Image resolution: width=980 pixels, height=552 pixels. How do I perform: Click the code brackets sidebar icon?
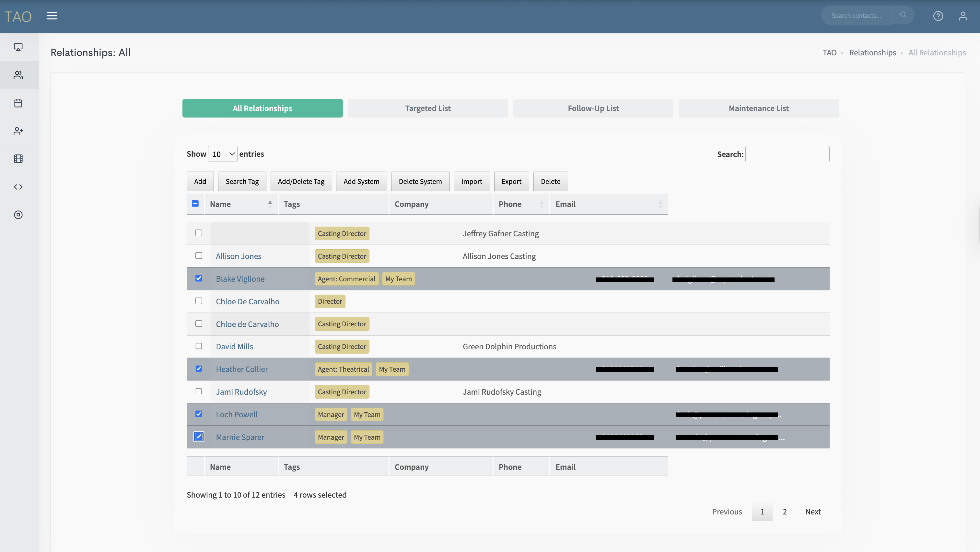[x=18, y=187]
